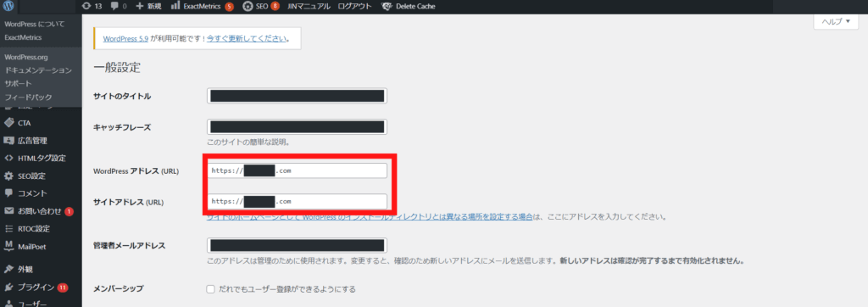Open WordPress.org menu link
Screen dimensions: 868x307
coord(26,57)
